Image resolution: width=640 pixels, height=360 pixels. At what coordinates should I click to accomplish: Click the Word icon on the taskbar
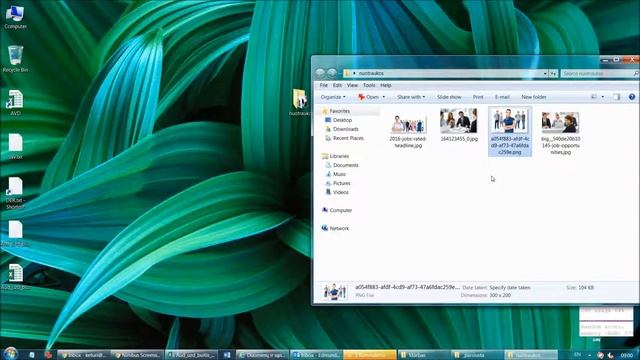pyautogui.click(x=227, y=355)
